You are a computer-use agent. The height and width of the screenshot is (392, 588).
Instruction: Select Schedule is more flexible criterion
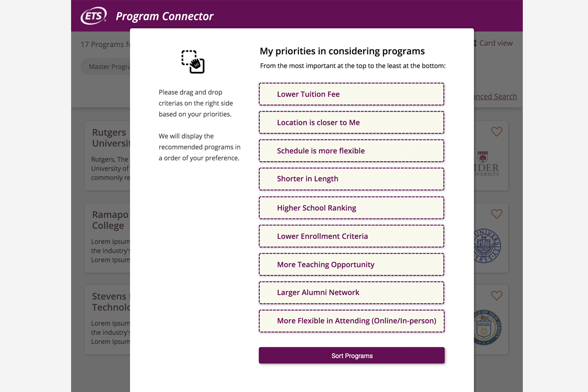point(351,151)
